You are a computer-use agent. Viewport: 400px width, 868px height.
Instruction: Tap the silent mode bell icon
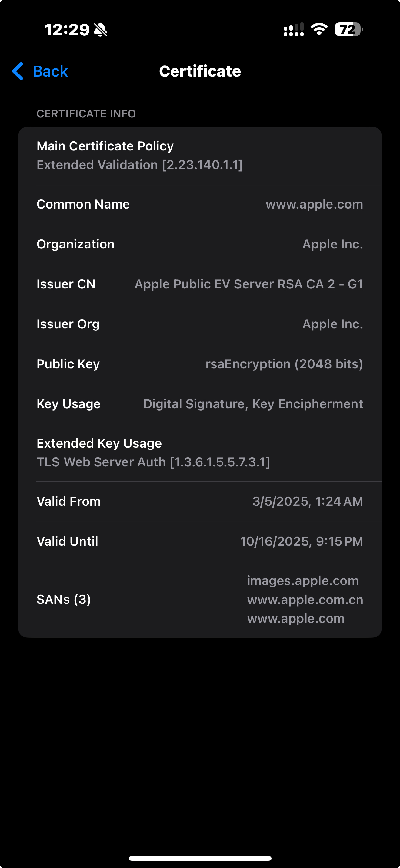100,30
